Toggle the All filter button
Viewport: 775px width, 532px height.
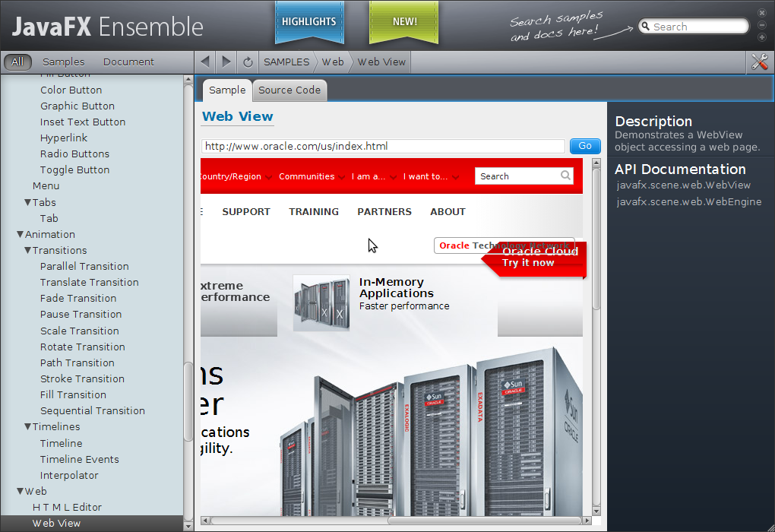pos(17,62)
